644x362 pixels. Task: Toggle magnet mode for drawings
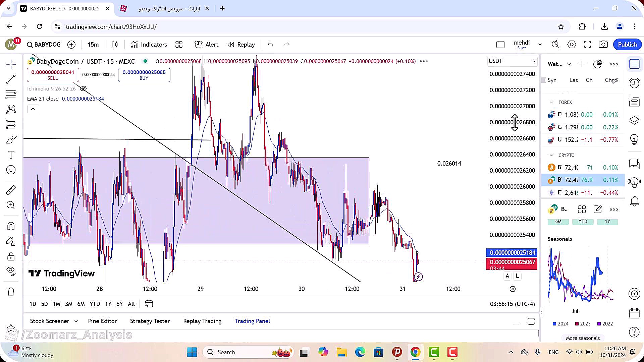(11, 226)
